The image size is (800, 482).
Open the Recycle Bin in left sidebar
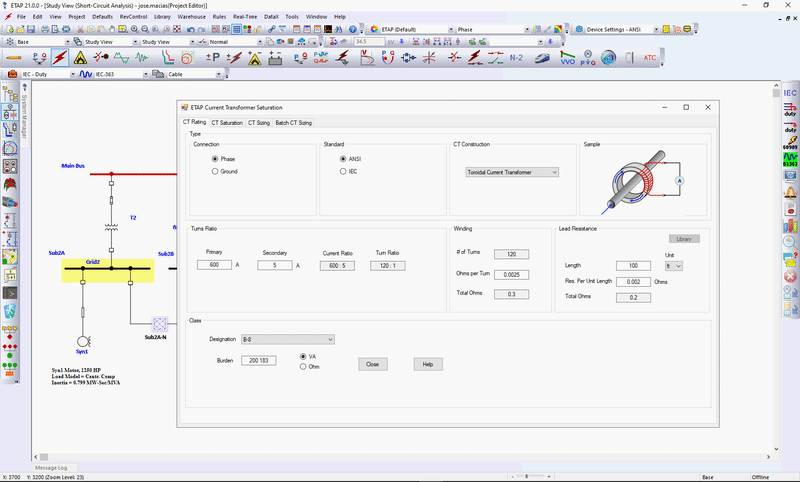click(11, 311)
